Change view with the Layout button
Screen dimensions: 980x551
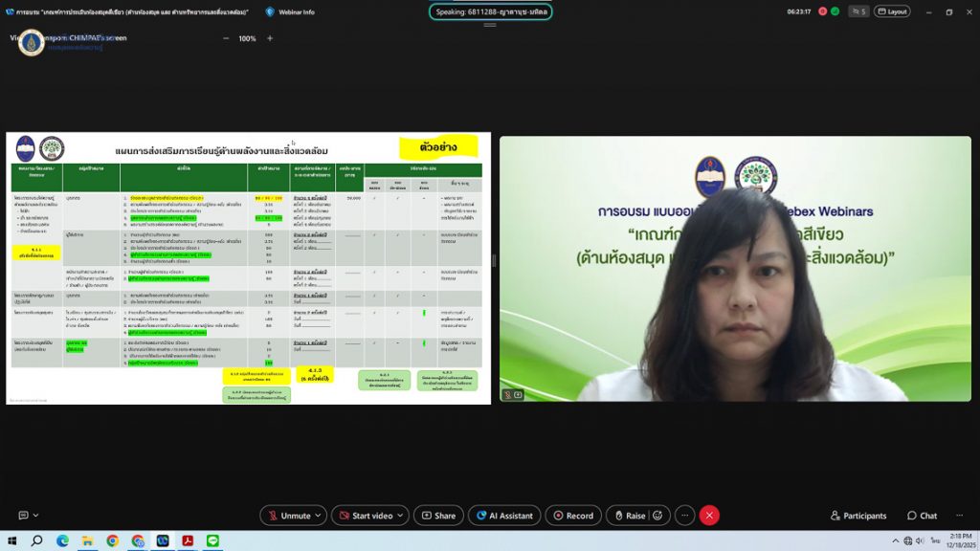tap(891, 12)
